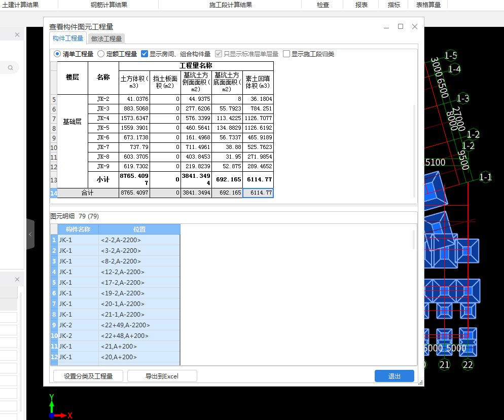This screenshot has height=420, width=504.
Task: Click 设置分类及工程量 button
Action: pos(88,376)
